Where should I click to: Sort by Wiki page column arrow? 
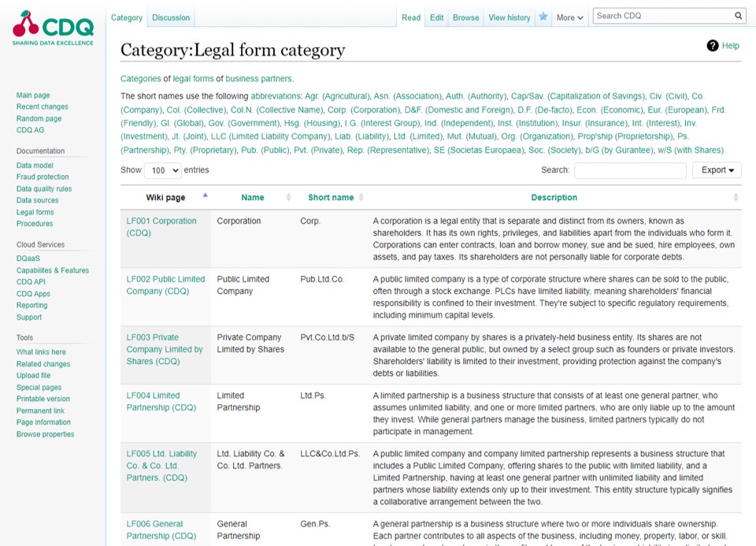coord(206,195)
